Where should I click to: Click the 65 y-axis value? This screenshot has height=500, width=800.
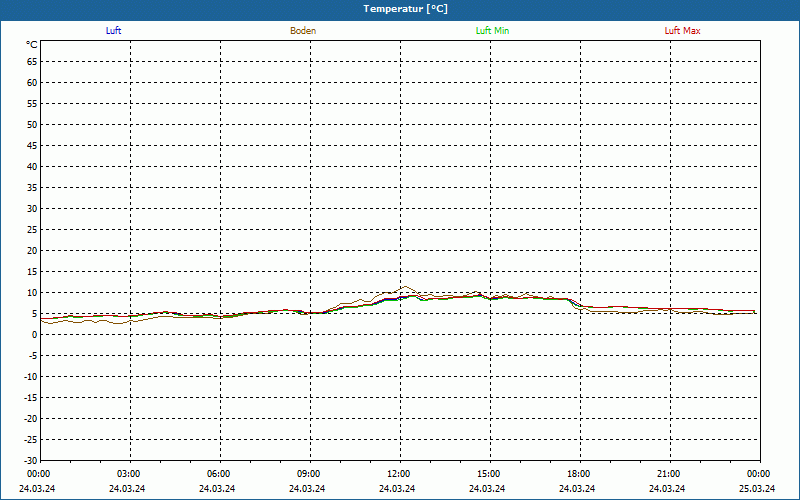(32, 62)
